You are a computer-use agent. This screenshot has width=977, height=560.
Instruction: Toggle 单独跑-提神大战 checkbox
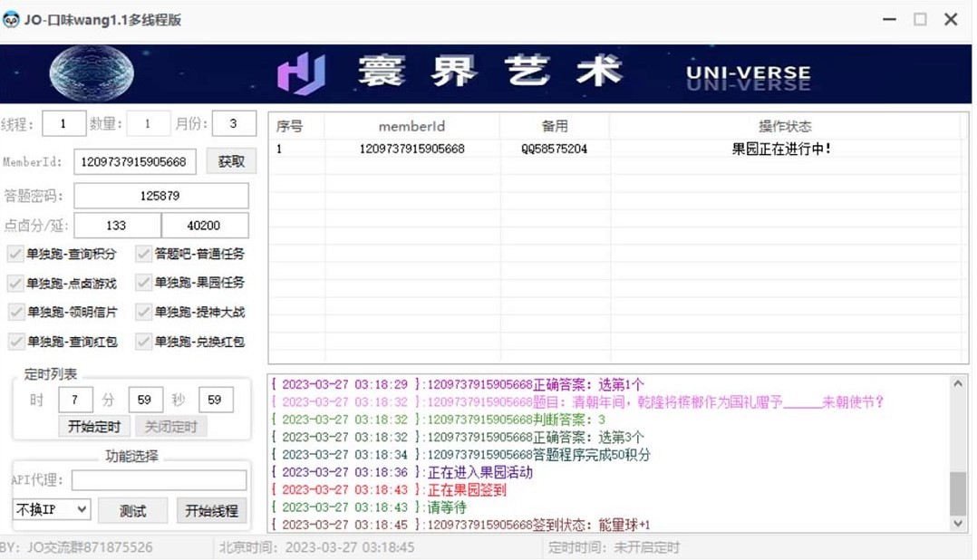click(143, 312)
